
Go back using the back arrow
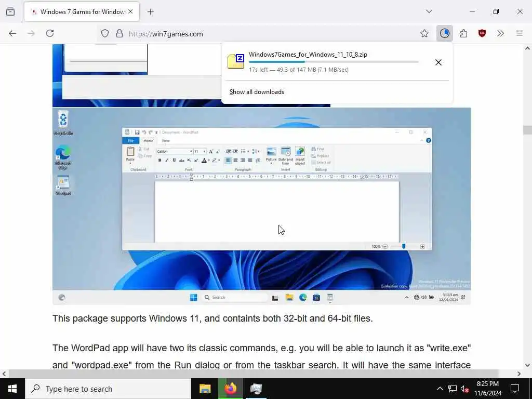click(12, 33)
